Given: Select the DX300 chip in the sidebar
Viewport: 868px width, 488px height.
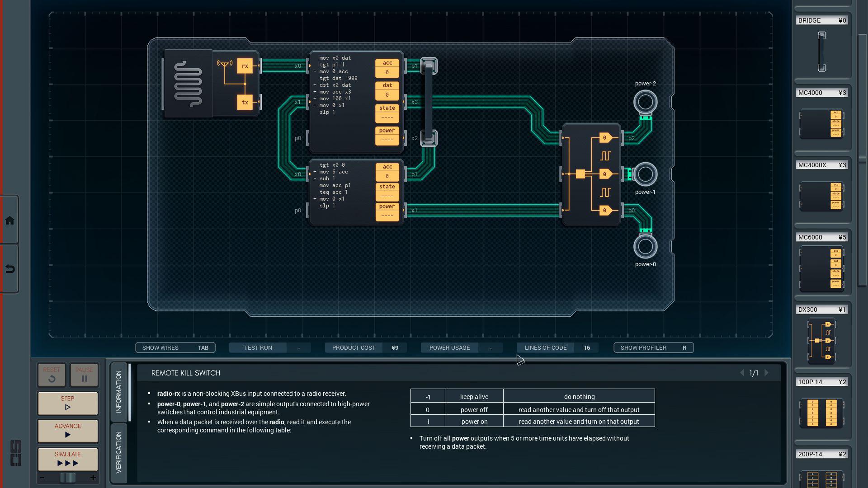Looking at the screenshot, I should [822, 340].
